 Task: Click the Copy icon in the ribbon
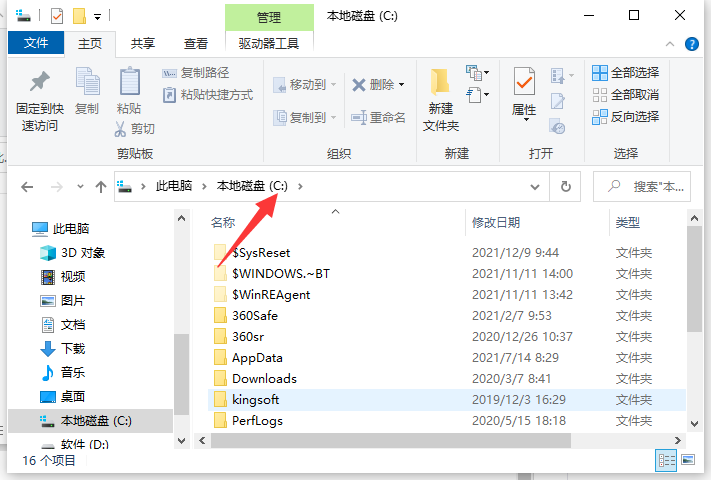point(87,84)
